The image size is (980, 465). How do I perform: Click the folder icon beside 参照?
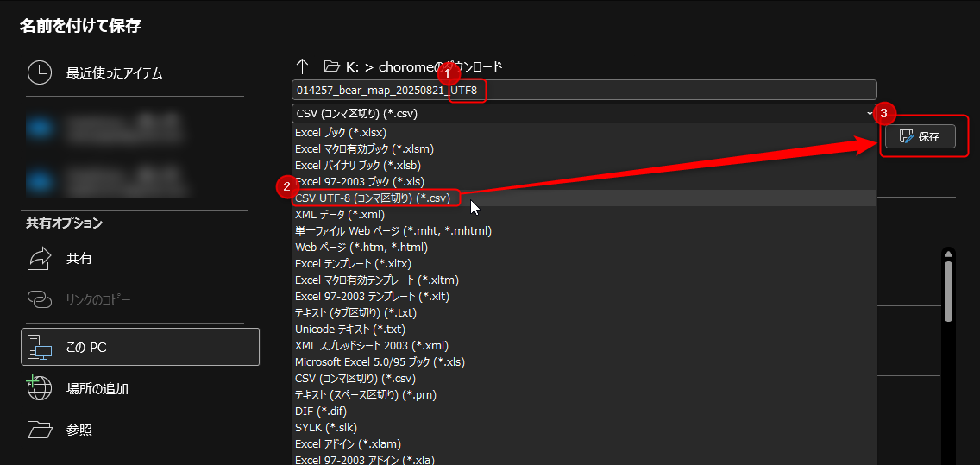pyautogui.click(x=40, y=429)
